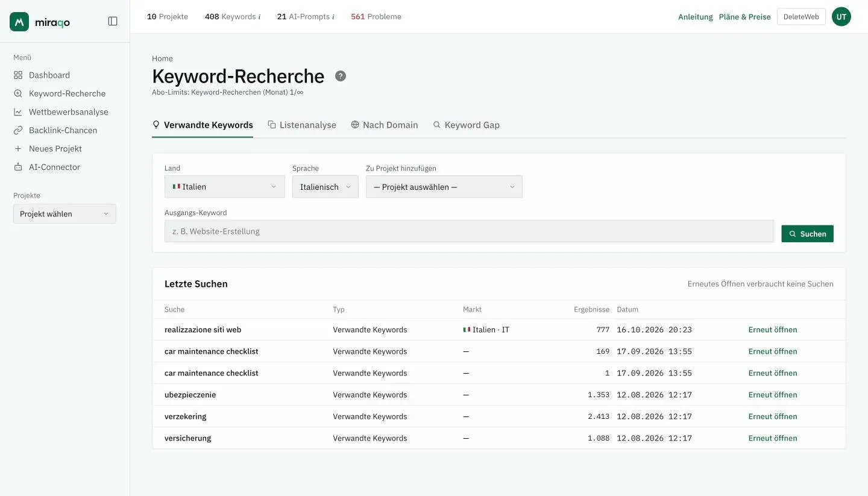Click the verzekering search term

click(185, 416)
